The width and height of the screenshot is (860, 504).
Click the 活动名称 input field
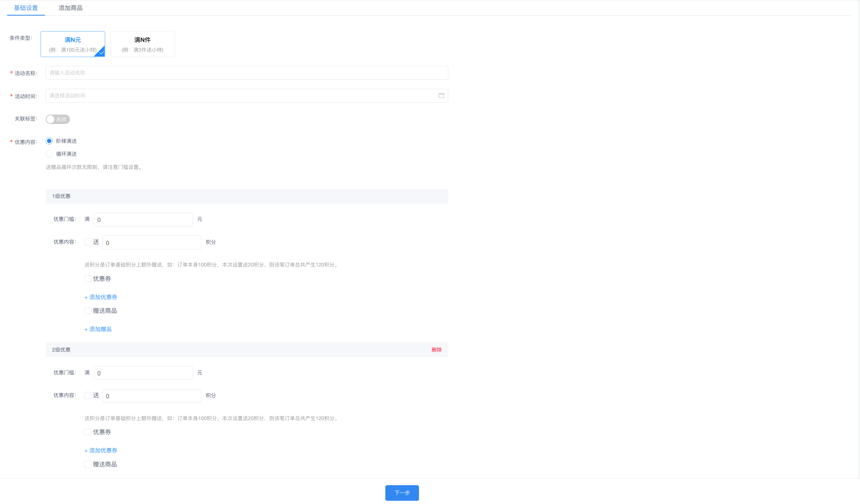pyautogui.click(x=246, y=73)
